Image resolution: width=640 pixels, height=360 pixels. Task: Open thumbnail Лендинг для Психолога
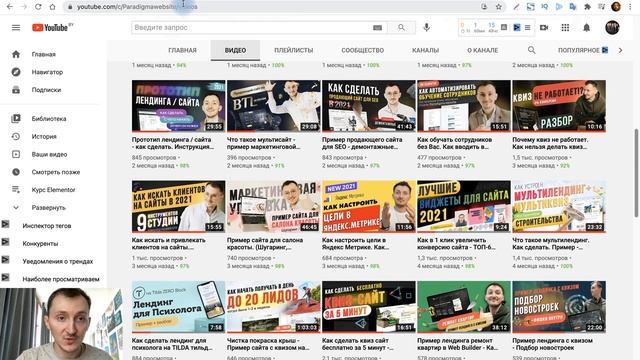[178, 307]
